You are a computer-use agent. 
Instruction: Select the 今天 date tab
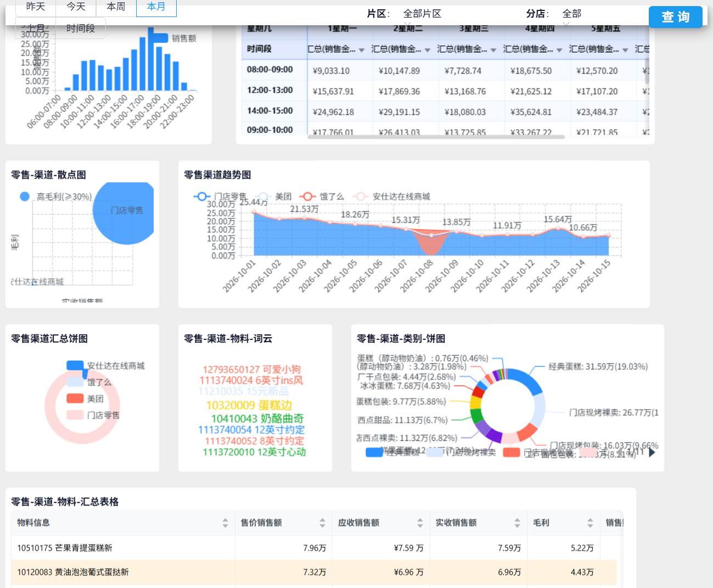(76, 7)
